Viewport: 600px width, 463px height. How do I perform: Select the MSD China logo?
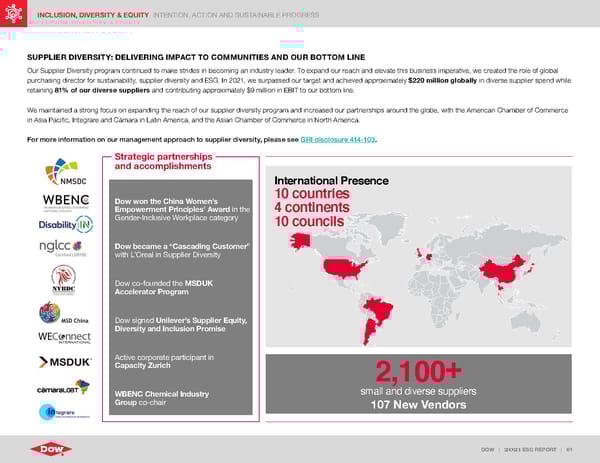click(x=62, y=313)
